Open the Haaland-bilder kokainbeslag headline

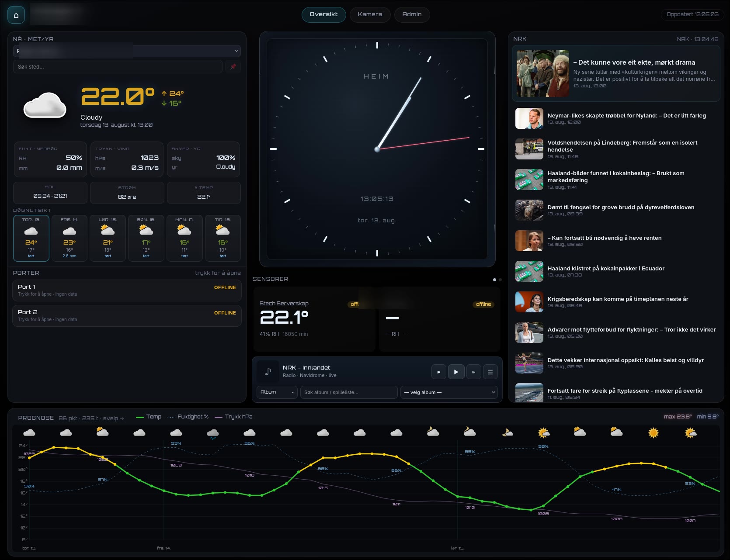pos(616,176)
